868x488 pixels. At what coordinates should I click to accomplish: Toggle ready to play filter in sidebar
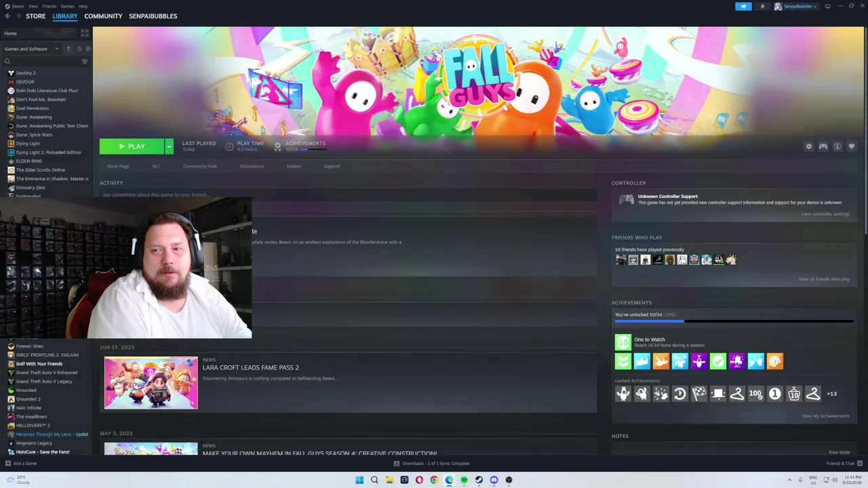tap(87, 49)
